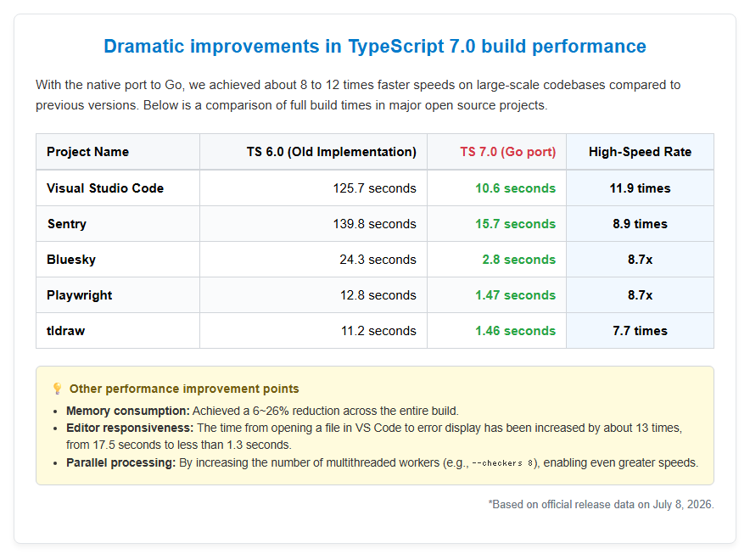
Task: Click the lightbulb icon beside performance points
Action: coord(57,389)
